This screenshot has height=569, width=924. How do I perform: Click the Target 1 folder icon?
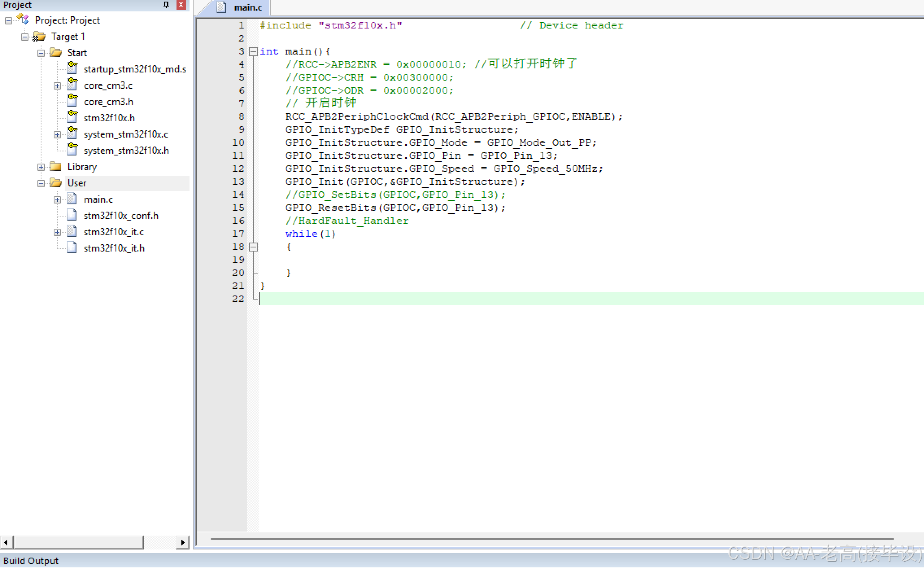(x=39, y=37)
